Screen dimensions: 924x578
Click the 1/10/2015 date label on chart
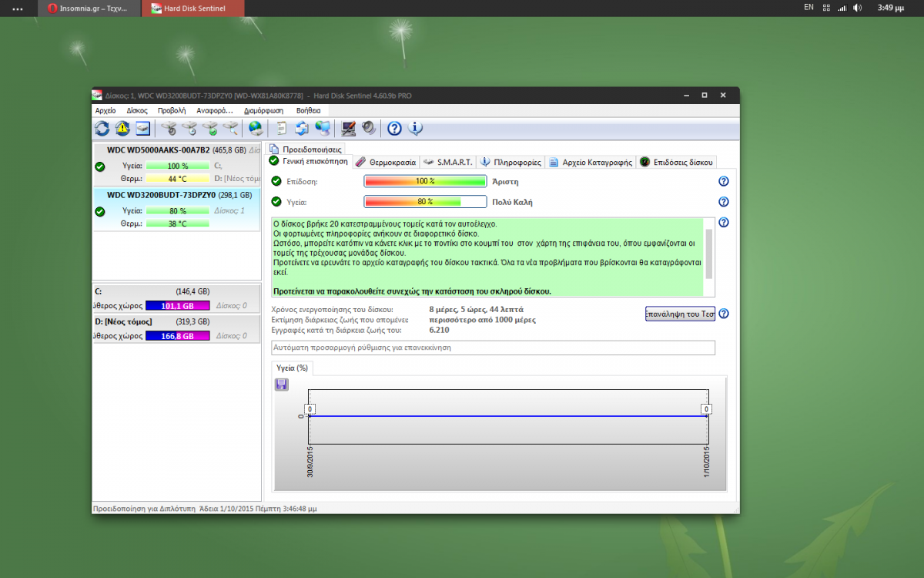click(x=706, y=461)
